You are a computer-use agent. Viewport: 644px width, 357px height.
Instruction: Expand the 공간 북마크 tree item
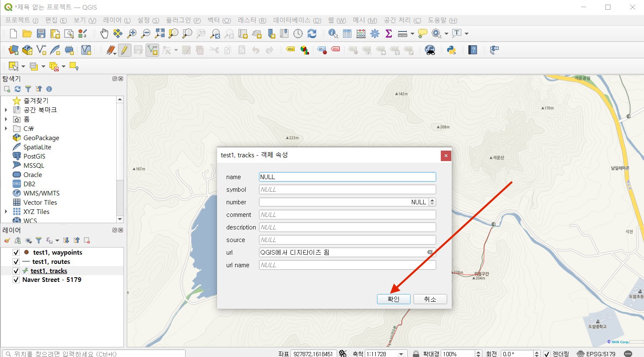pyautogui.click(x=6, y=110)
